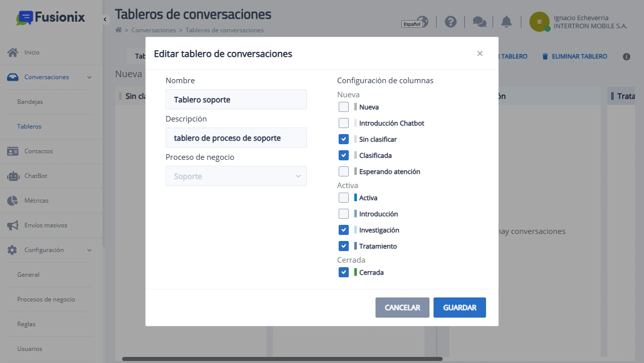Collapse the Configuración menu chevron
Viewport: 644px width, 363px height.
coord(89,250)
